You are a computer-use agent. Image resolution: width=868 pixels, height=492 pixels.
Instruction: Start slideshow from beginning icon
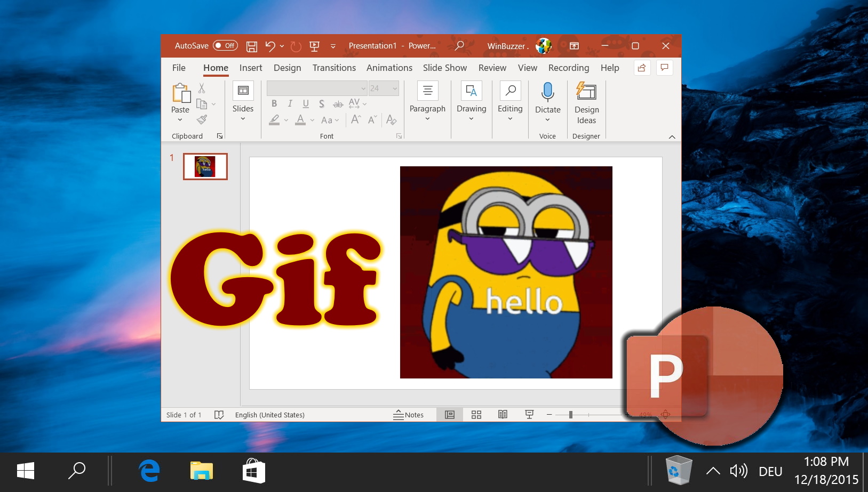(x=314, y=46)
